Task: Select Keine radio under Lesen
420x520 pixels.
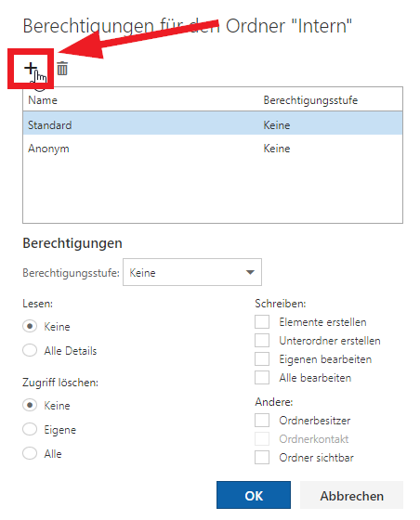Action: click(30, 326)
